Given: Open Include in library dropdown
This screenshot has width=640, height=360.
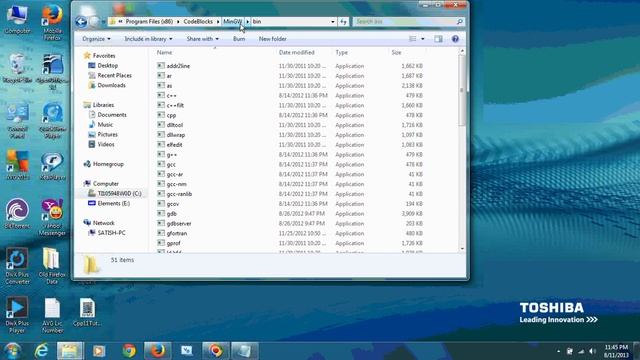Looking at the screenshot, I should [x=148, y=39].
